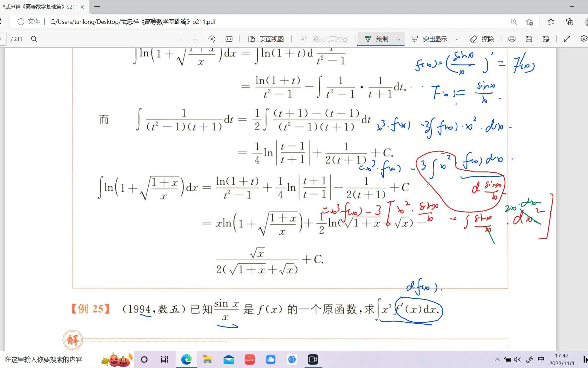Viewport: 588px width, 368px height.
Task: Open Huawei app from taskbar
Action: (250, 359)
